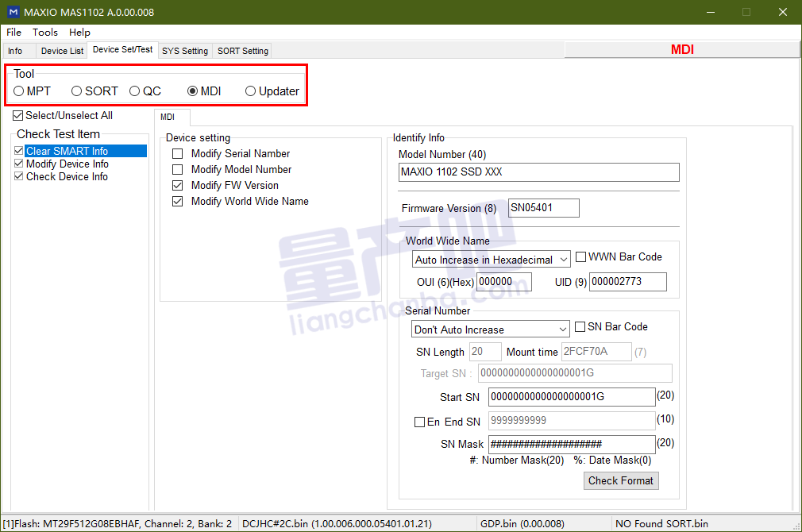Click the End SN input field

572,421
